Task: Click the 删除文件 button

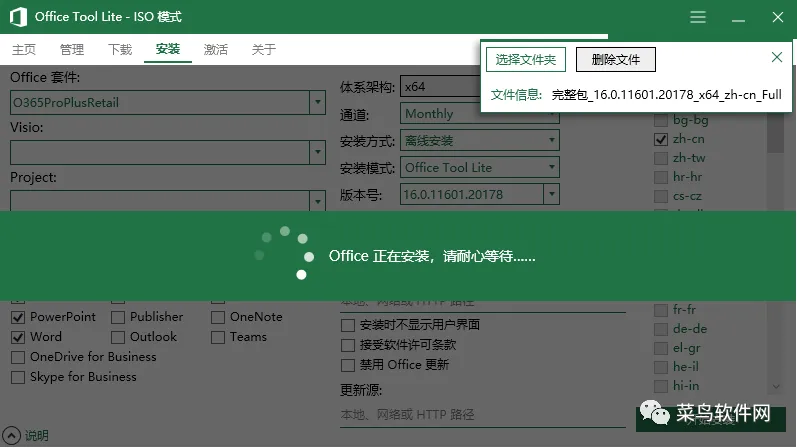Action: pos(616,59)
